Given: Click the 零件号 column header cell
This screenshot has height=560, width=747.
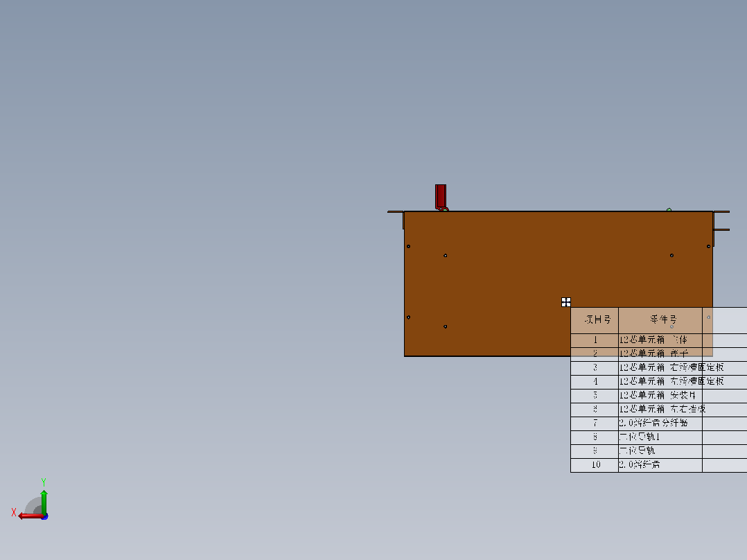Looking at the screenshot, I should pyautogui.click(x=660, y=320).
